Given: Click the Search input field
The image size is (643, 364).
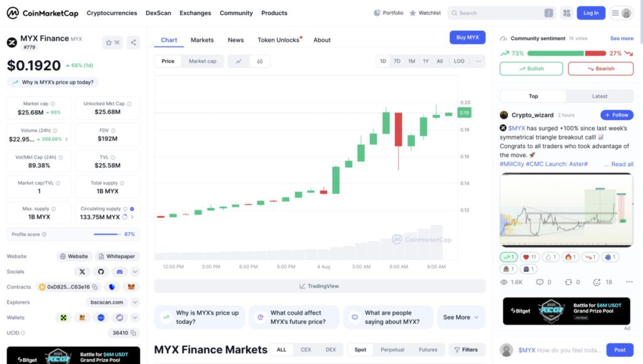Looking at the screenshot, I should pos(499,13).
